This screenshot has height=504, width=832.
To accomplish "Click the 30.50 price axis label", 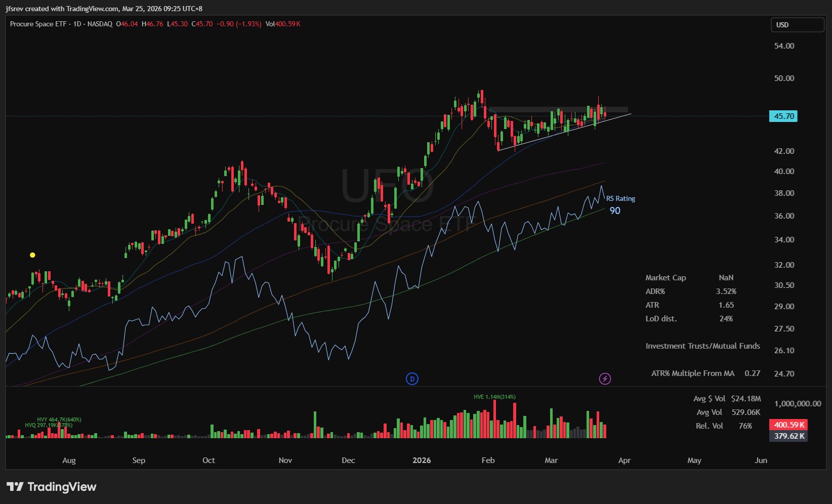I will [x=784, y=285].
